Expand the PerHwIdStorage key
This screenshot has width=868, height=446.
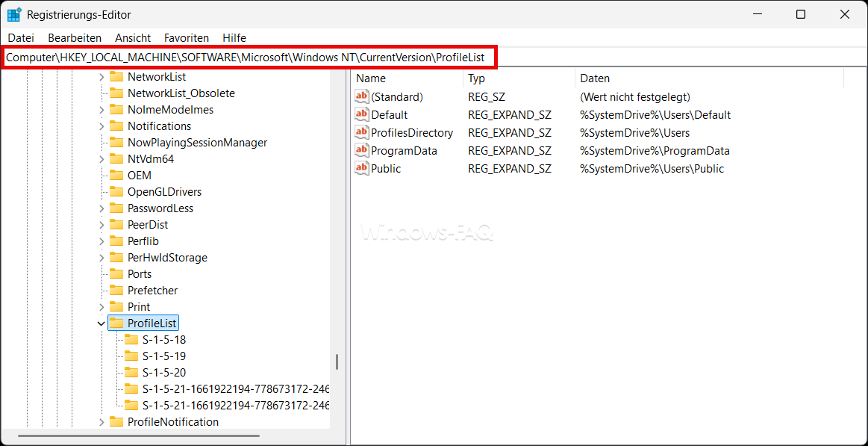pyautogui.click(x=102, y=258)
